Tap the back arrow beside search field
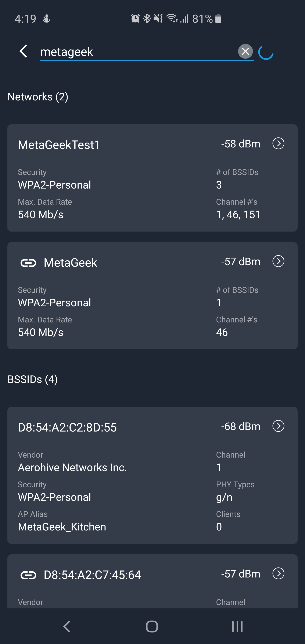Viewport: 305px width, 644px height. tap(23, 51)
